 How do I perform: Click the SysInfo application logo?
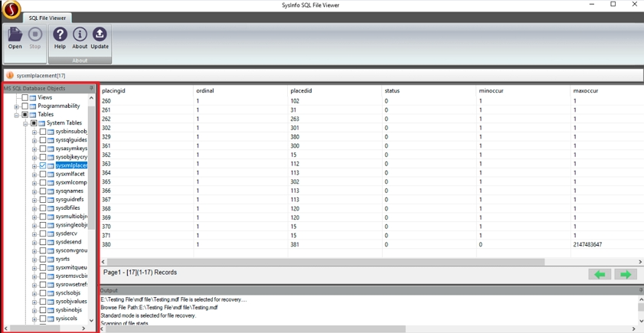point(11,9)
